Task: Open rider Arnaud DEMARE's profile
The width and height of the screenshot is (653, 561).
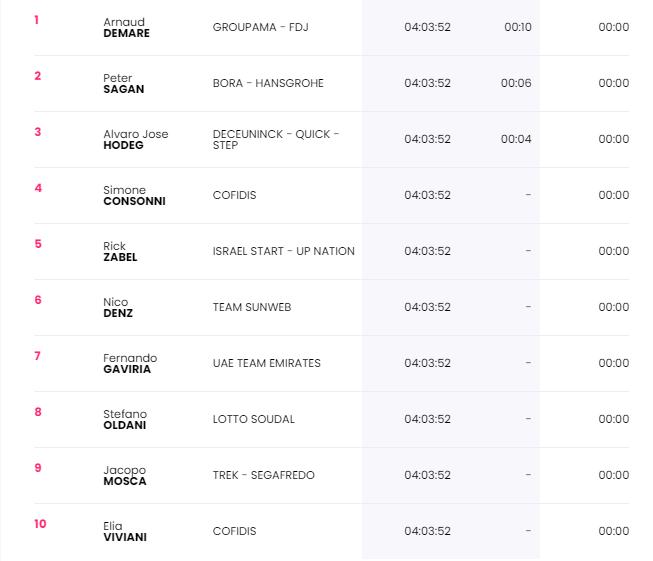Action: click(126, 27)
